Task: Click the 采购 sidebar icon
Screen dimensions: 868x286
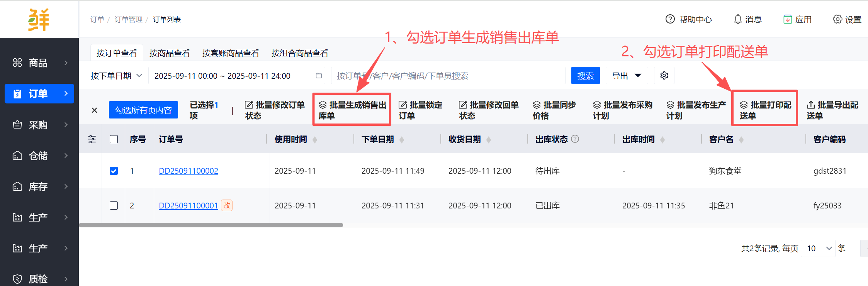Action: coord(17,125)
